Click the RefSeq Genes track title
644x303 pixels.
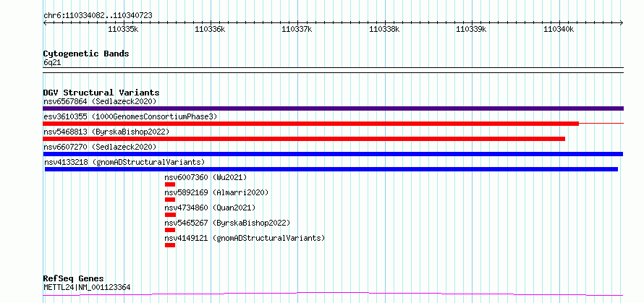74,279
